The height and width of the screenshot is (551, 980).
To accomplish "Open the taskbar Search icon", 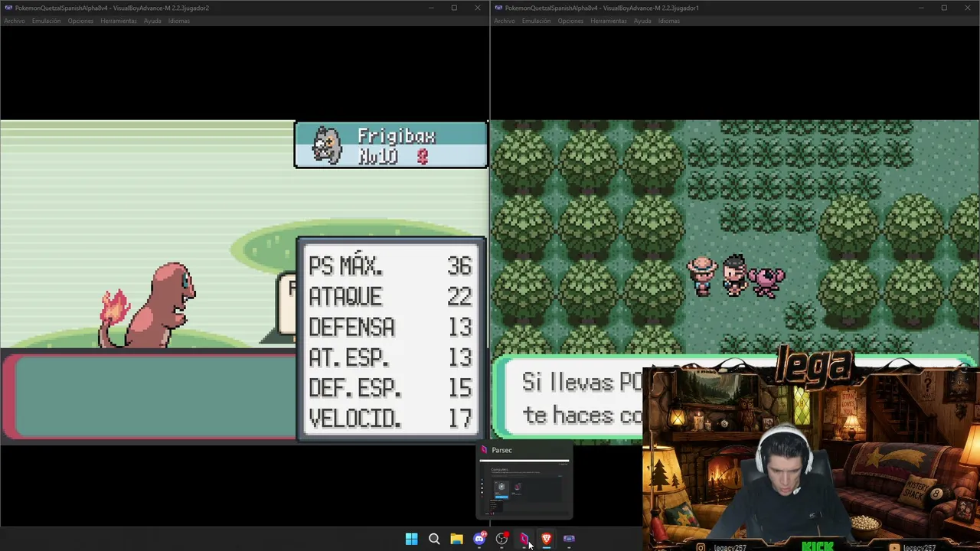I will pyautogui.click(x=434, y=539).
